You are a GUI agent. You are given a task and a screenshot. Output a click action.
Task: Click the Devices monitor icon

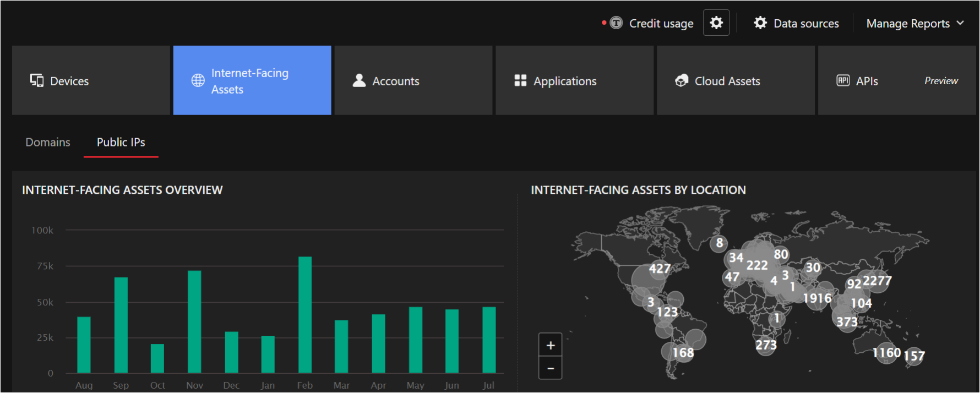click(37, 81)
